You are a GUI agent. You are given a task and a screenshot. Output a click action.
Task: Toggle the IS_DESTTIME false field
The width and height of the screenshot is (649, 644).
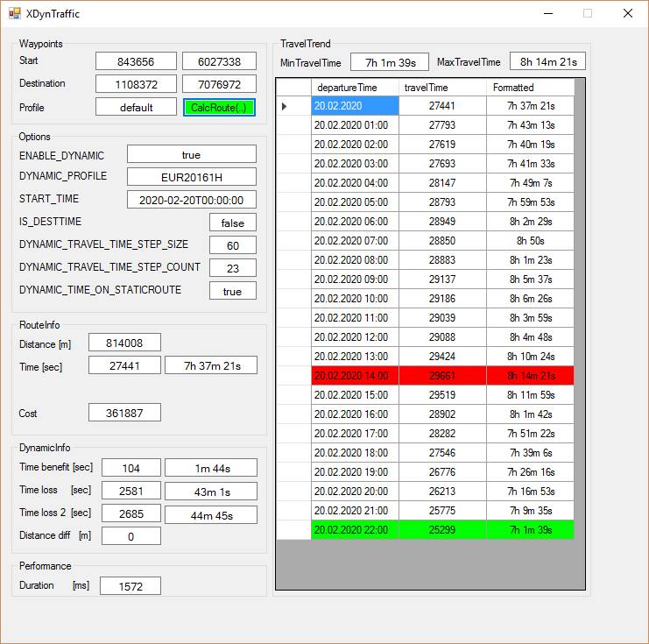tap(232, 223)
